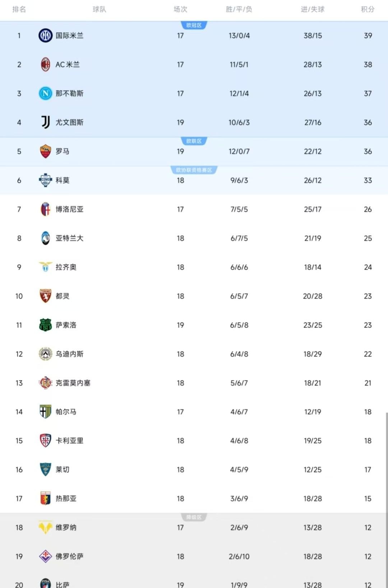Tap the Roma club crest
Image resolution: width=388 pixels, height=588 pixels.
coord(45,151)
